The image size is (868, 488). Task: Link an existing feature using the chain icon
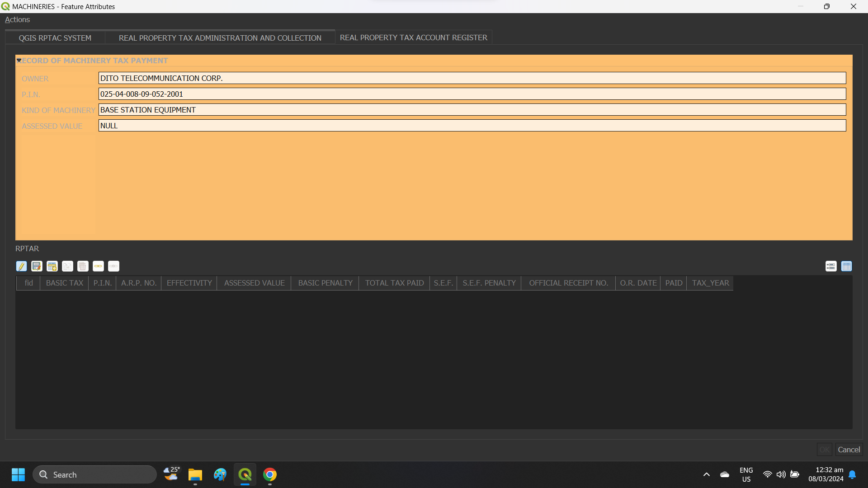click(98, 266)
